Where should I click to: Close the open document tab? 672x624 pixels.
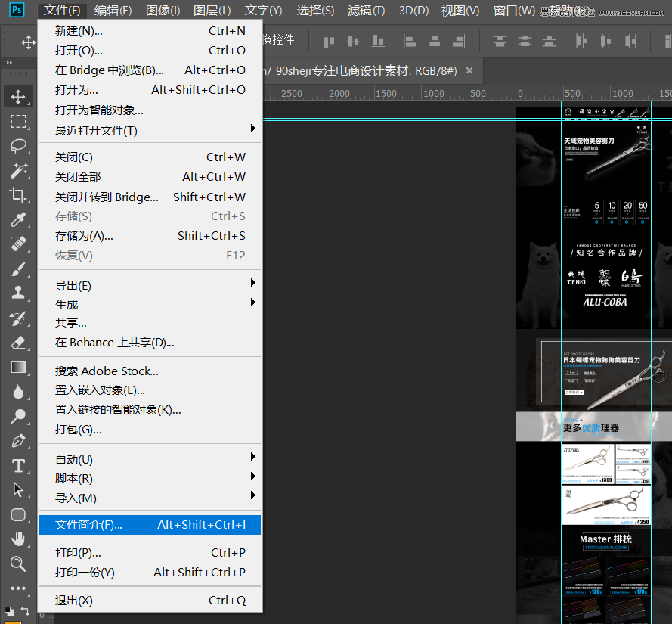click(x=469, y=70)
